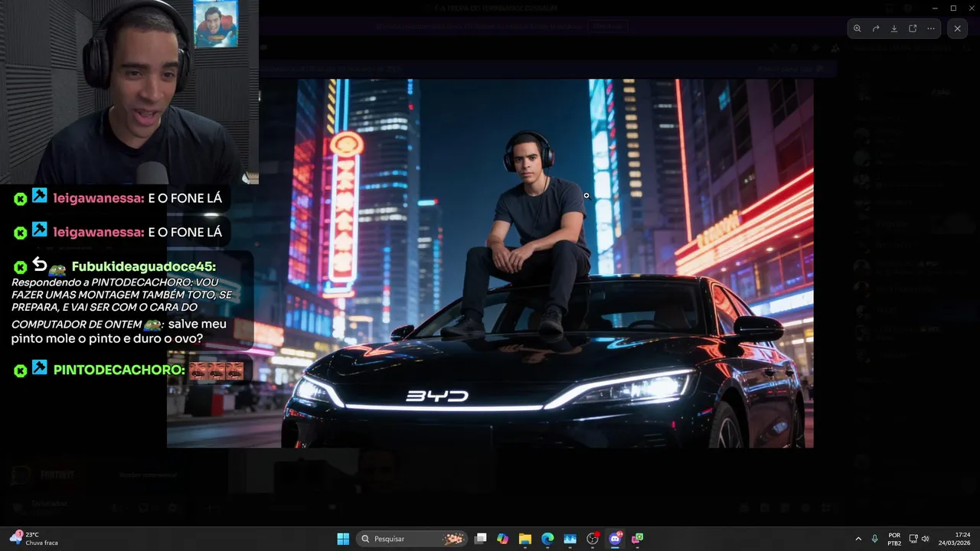Image resolution: width=980 pixels, height=551 pixels.
Task: Open the three-dots more options menu
Action: pyautogui.click(x=931, y=28)
